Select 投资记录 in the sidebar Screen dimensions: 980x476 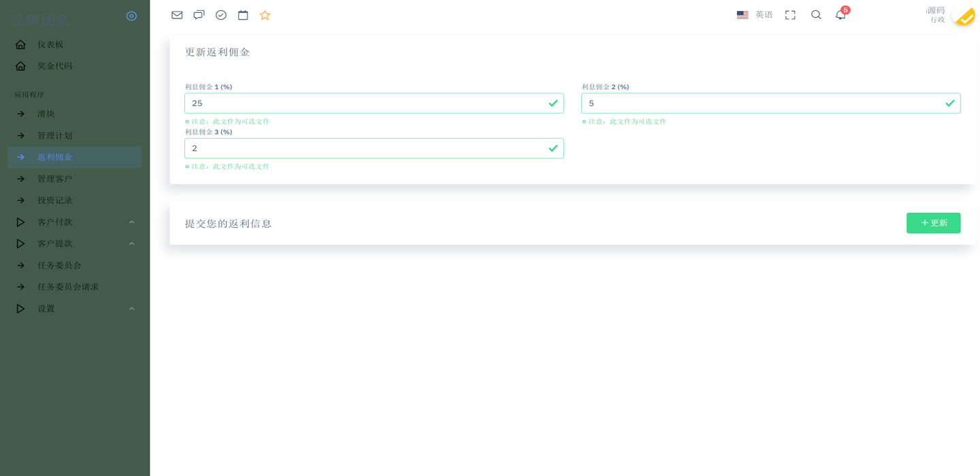(x=54, y=201)
